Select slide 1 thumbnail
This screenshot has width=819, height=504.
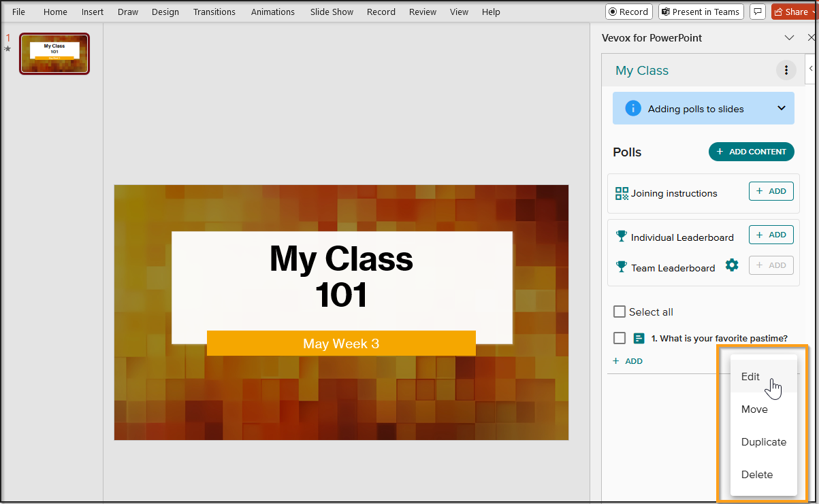[54, 54]
